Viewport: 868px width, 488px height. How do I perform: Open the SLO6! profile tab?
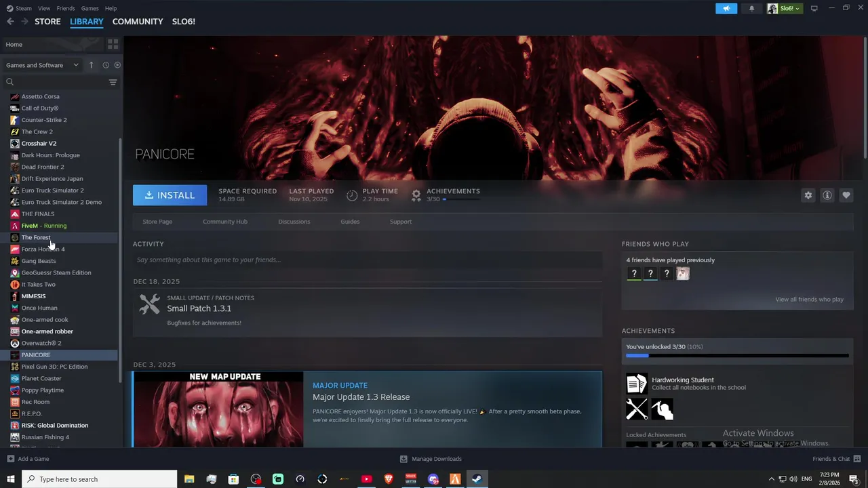pos(184,22)
